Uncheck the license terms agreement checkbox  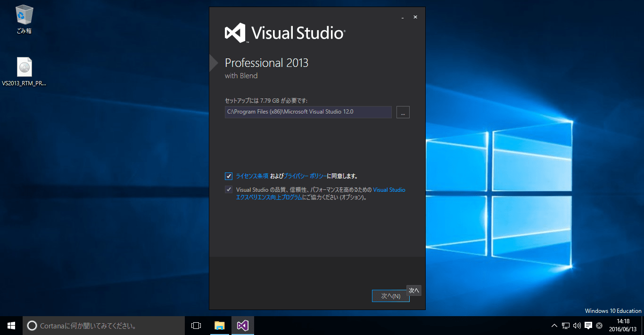click(x=228, y=176)
